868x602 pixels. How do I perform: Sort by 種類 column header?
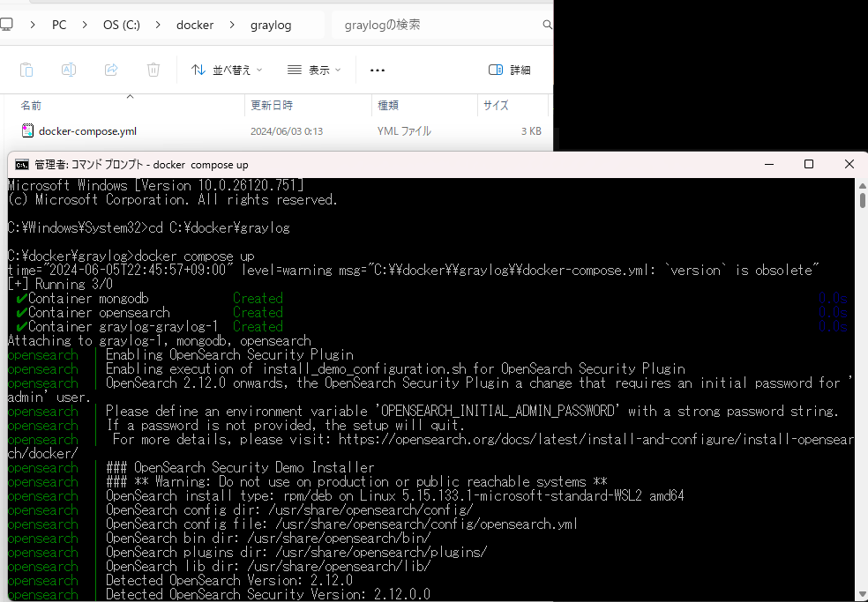pos(388,105)
